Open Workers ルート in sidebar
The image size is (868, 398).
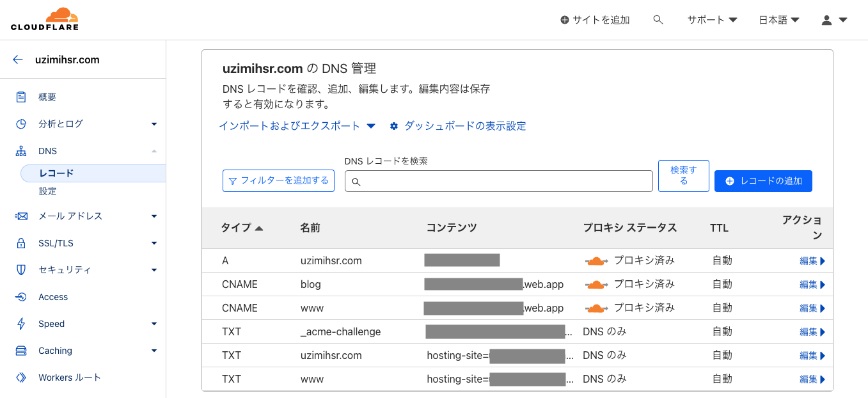click(70, 378)
